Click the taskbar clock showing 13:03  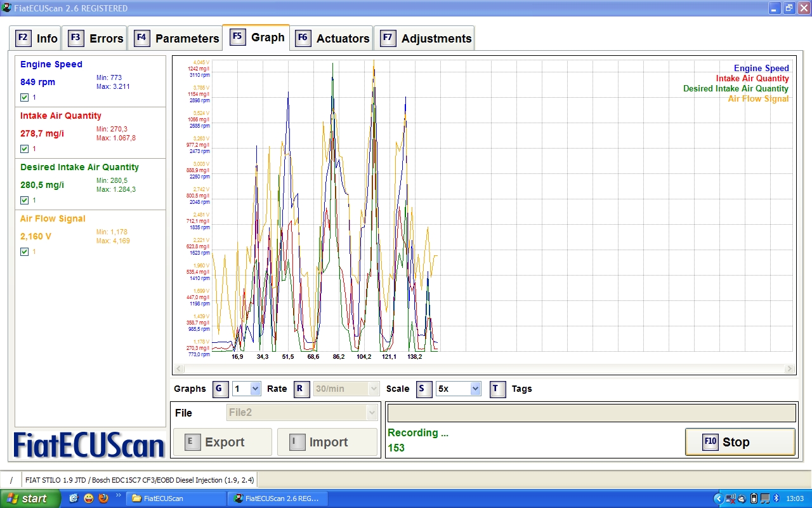(x=795, y=498)
